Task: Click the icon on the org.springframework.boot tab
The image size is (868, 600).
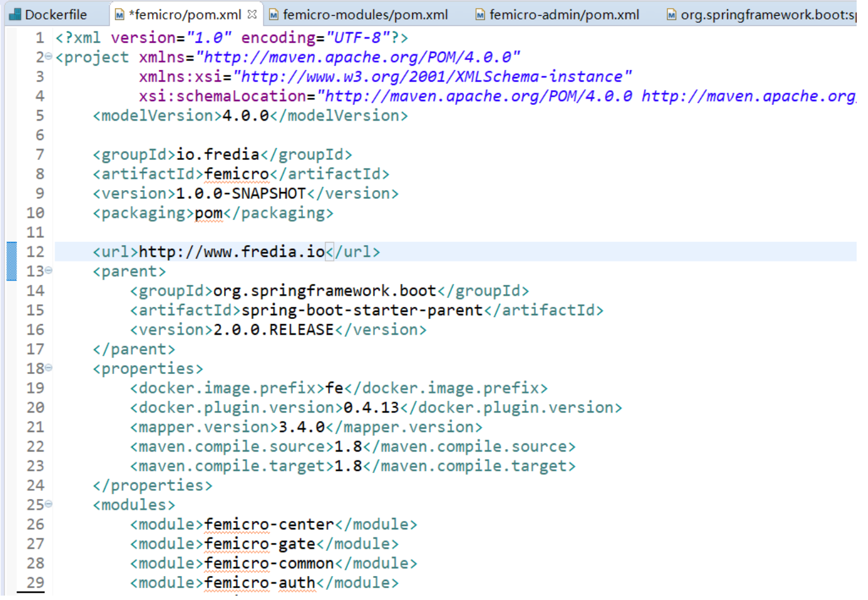Action: [670, 13]
